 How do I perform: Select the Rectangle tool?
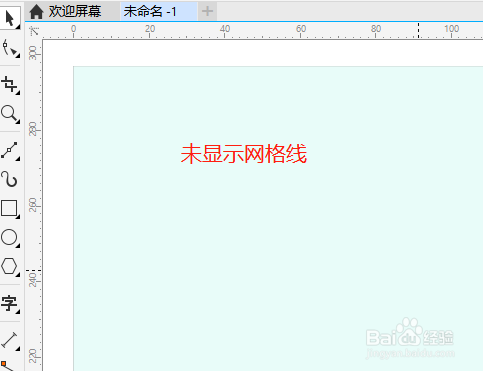point(9,209)
